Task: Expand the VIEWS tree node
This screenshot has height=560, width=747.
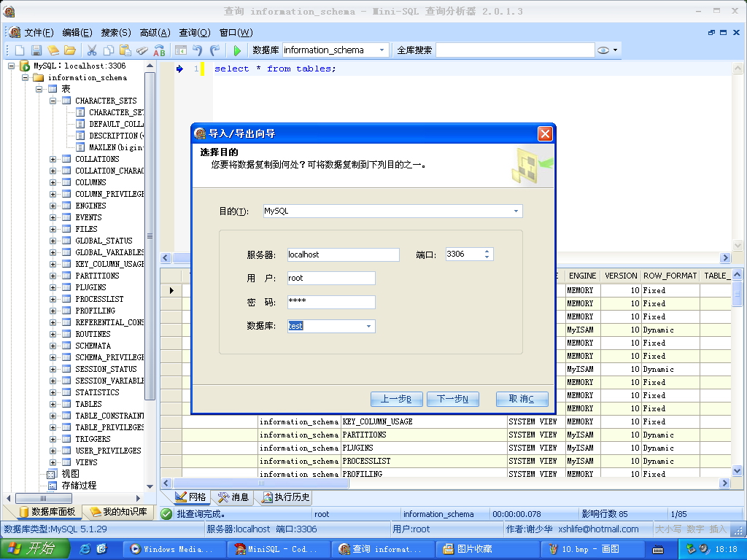Action: pos(53,462)
